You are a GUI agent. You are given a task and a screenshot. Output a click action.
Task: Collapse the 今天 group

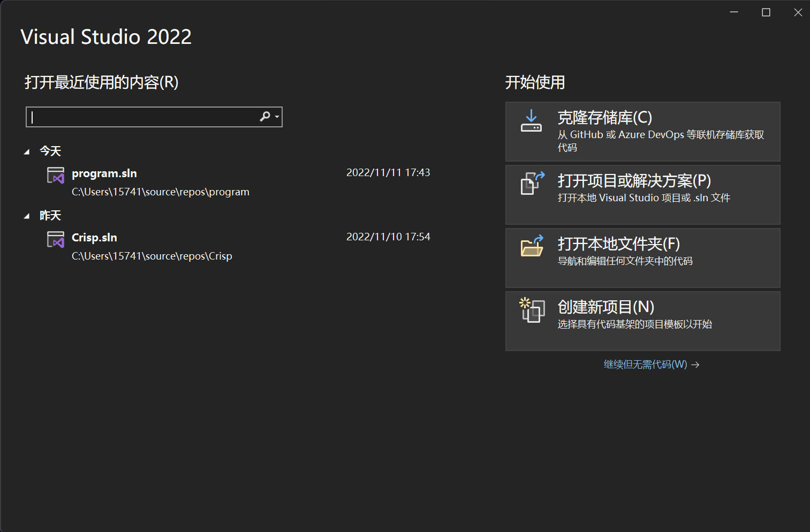(x=27, y=152)
